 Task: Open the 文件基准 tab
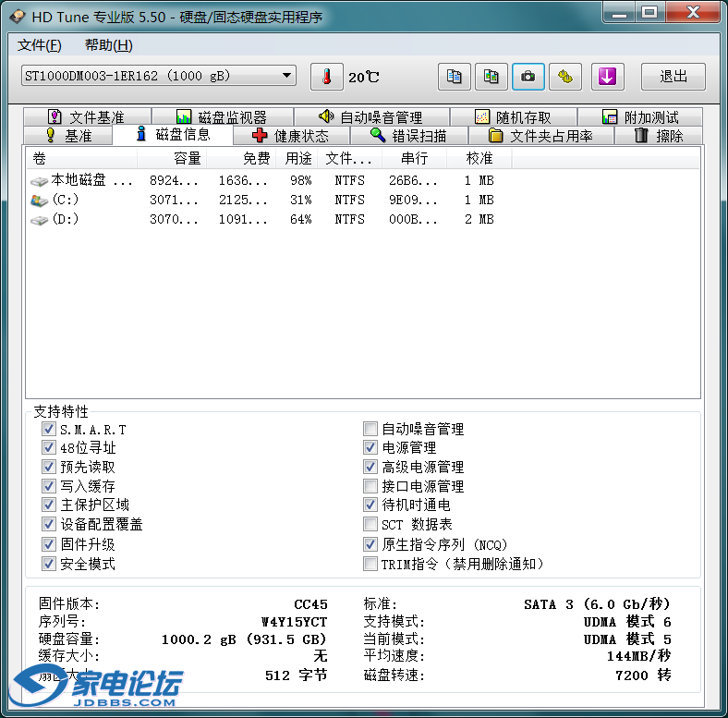tap(86, 117)
